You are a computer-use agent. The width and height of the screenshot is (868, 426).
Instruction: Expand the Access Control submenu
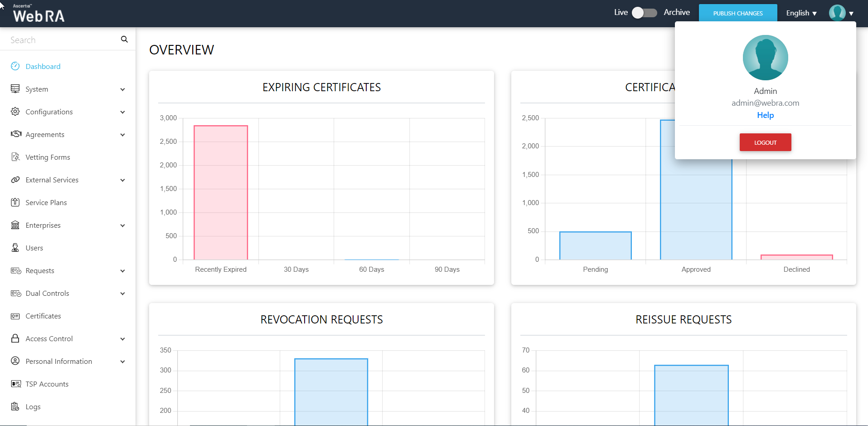coord(122,339)
